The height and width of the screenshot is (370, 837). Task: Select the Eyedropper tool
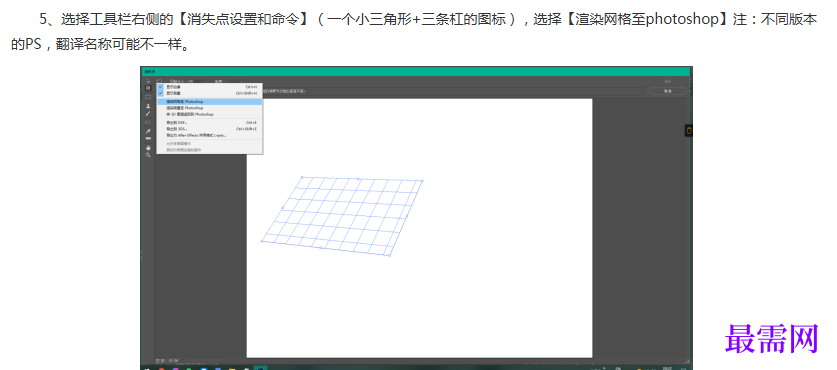(148, 131)
